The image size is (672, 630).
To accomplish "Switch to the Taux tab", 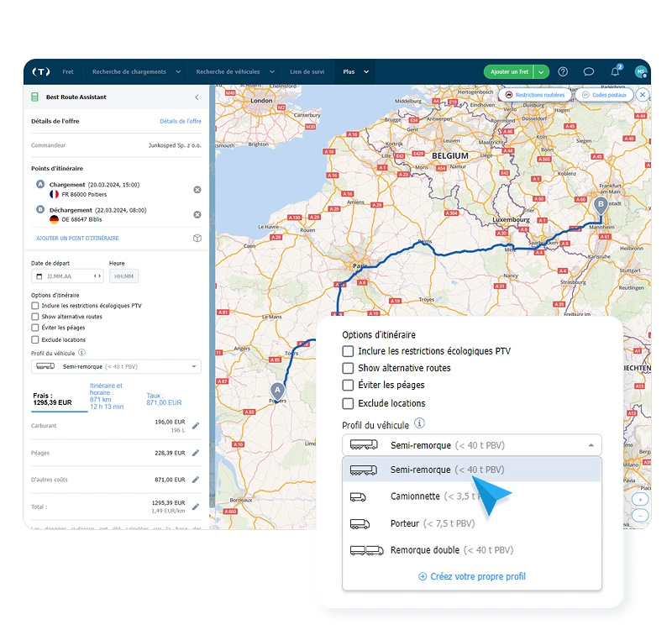I will click(164, 399).
